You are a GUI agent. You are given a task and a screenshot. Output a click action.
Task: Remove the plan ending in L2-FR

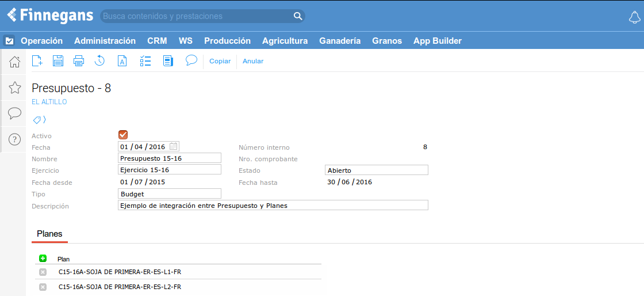(x=43, y=287)
